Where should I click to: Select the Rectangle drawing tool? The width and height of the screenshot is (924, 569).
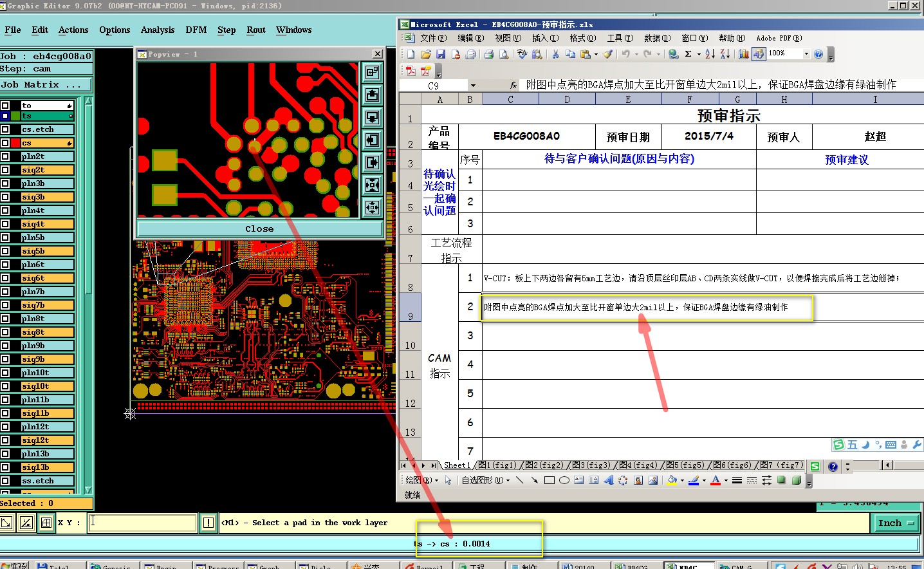(549, 480)
